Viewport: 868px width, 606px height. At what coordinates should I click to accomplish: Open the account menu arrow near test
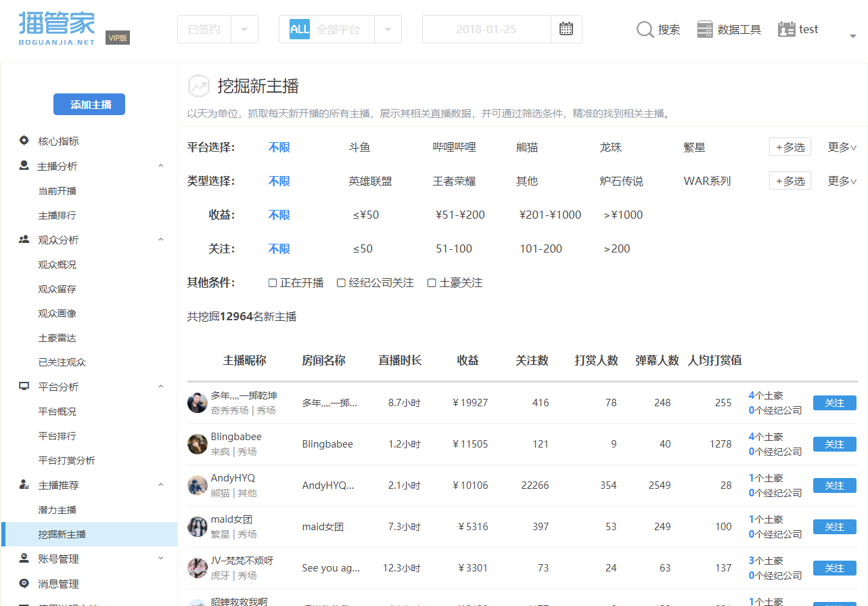(x=852, y=36)
